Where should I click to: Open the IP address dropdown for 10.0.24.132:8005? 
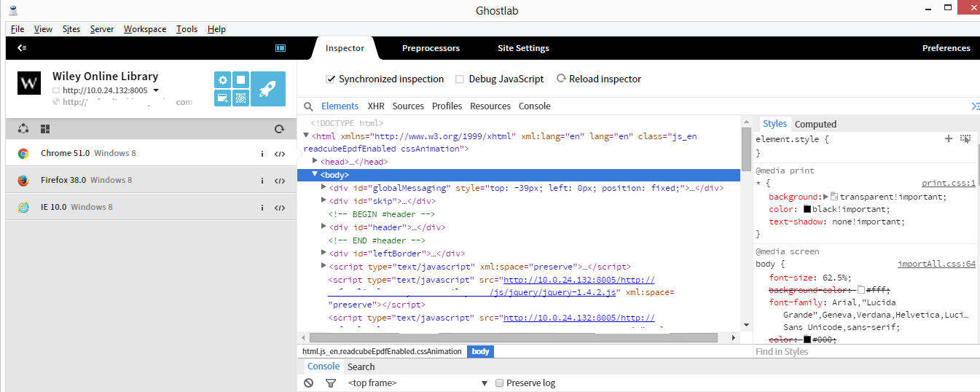pos(156,90)
